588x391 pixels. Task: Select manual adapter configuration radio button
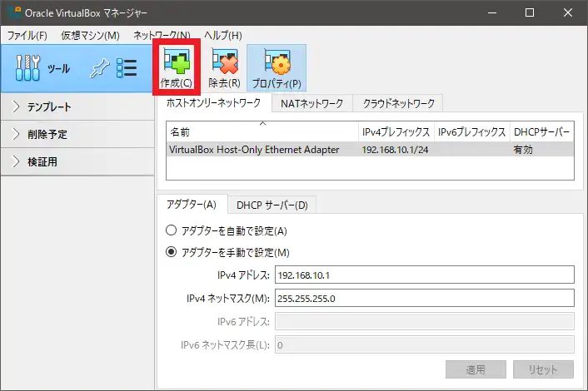click(x=171, y=252)
